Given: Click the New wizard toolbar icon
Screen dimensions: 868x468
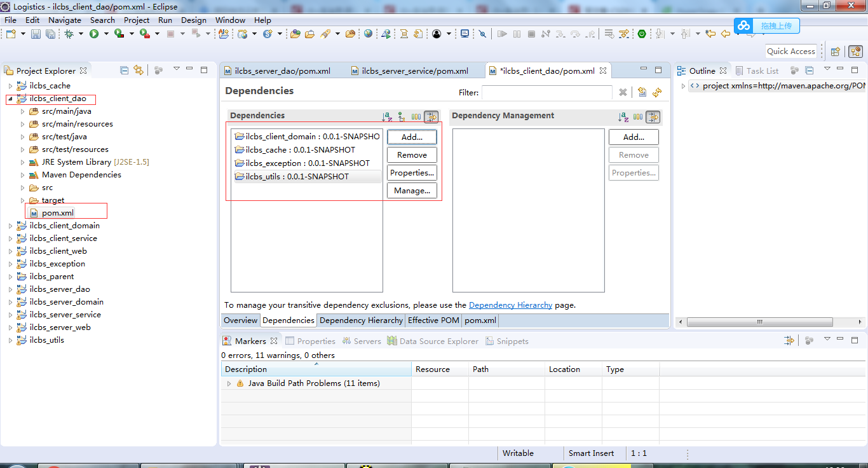Looking at the screenshot, I should (x=11, y=34).
